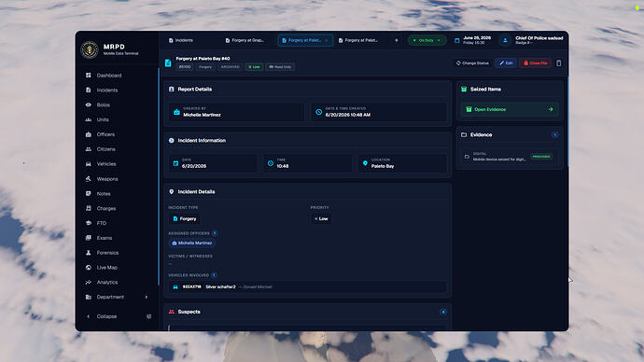Click the delete trash icon near Close File

click(558, 63)
